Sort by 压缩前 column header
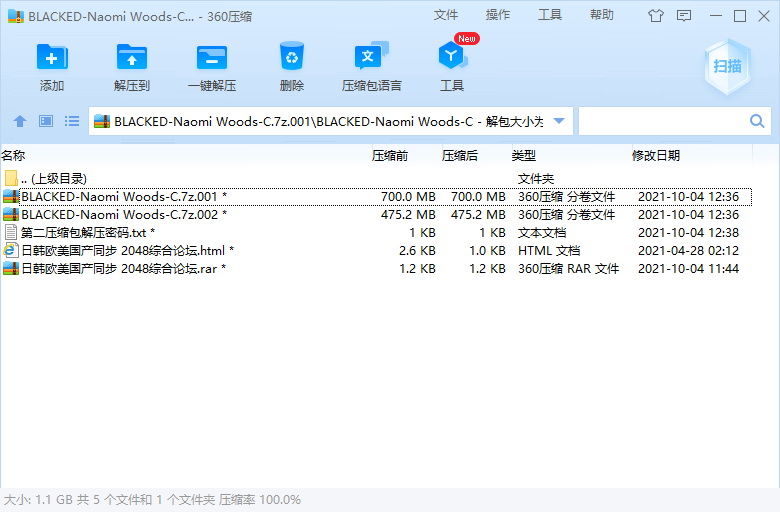 390,156
